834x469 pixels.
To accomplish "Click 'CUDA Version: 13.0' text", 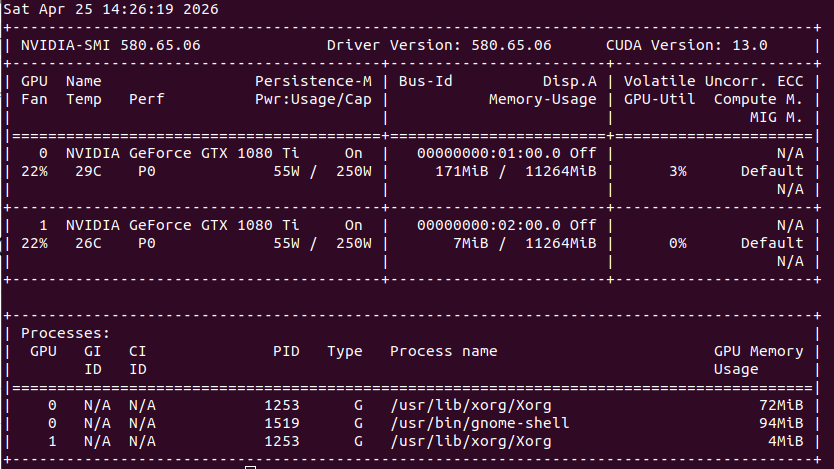I will (687, 45).
